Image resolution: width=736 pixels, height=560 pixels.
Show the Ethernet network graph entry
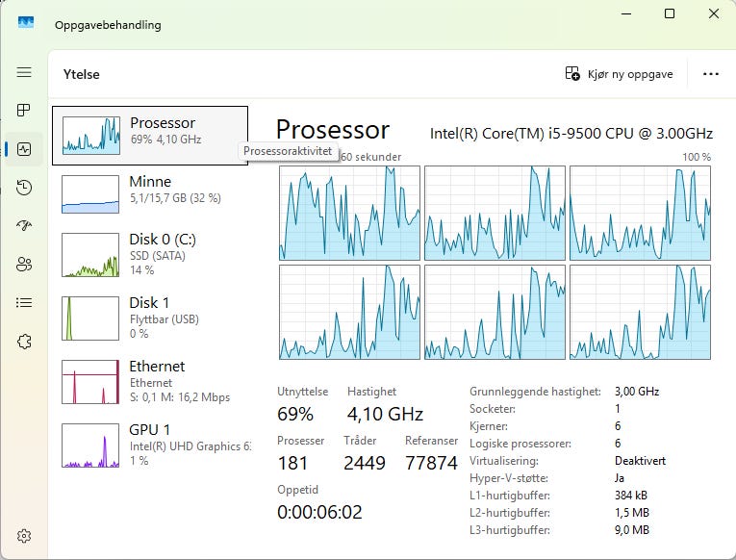[x=149, y=381]
